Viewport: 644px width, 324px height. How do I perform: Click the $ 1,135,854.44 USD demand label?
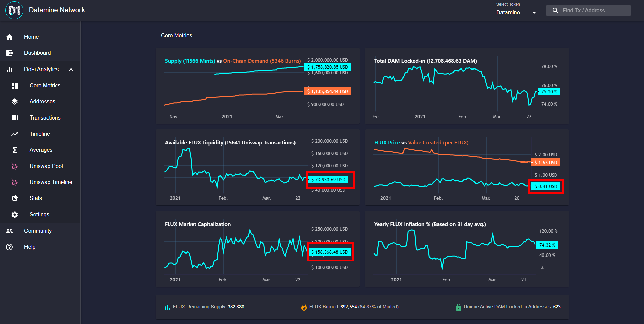pyautogui.click(x=327, y=91)
